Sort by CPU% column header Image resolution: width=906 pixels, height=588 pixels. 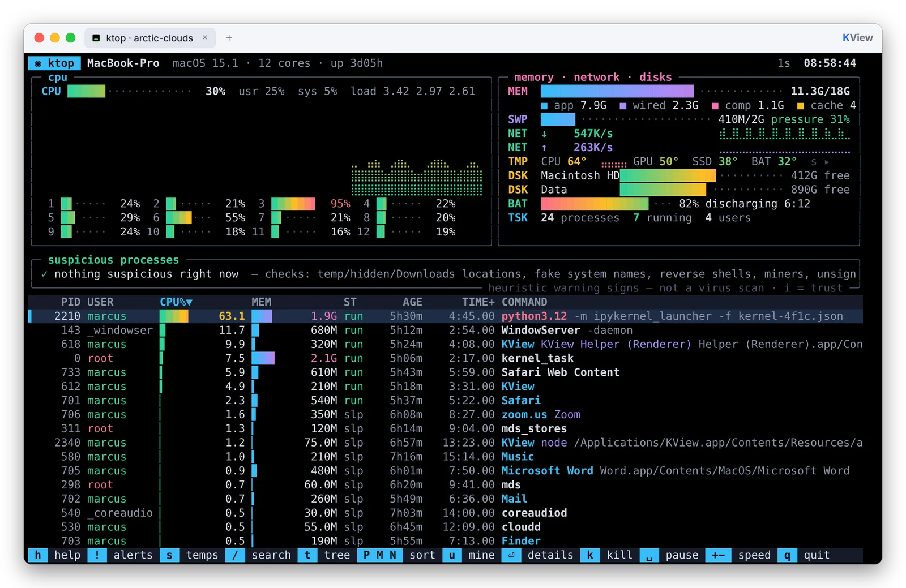(x=176, y=302)
